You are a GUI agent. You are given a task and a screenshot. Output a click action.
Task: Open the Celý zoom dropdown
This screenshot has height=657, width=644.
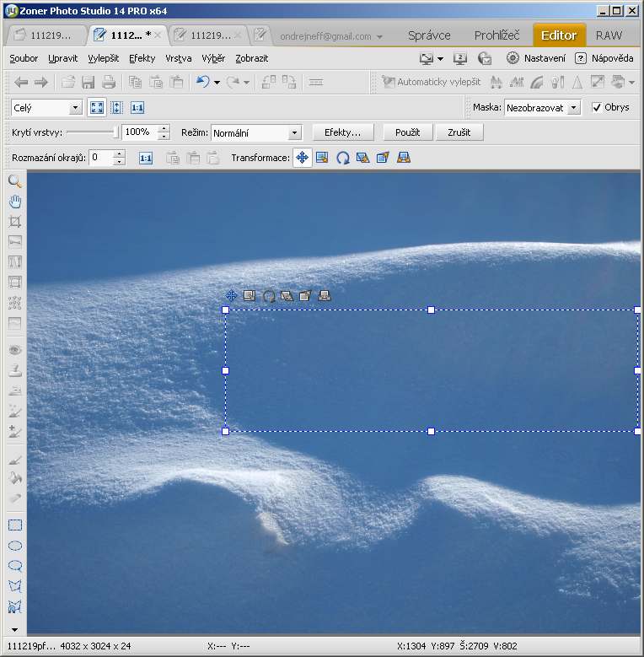(x=46, y=108)
